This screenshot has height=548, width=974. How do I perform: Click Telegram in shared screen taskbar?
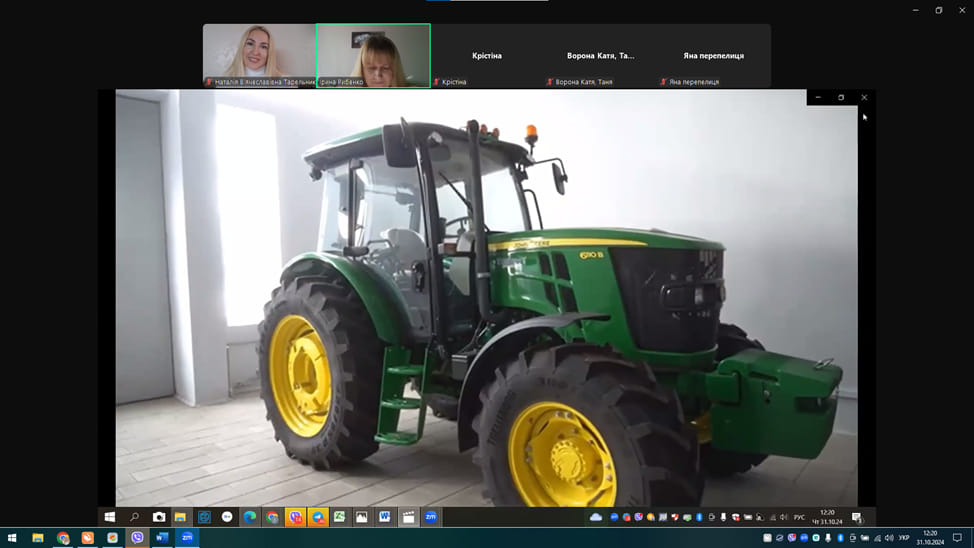318,517
